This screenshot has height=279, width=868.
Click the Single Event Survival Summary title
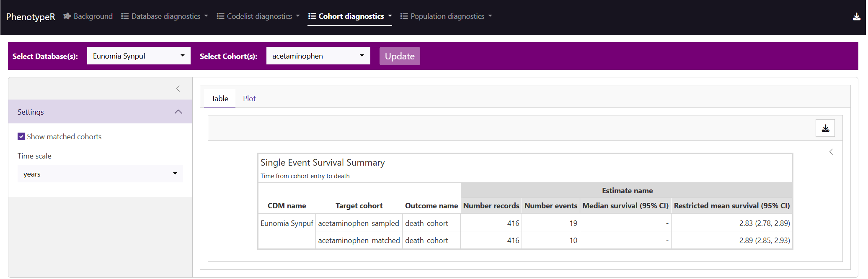tap(323, 162)
